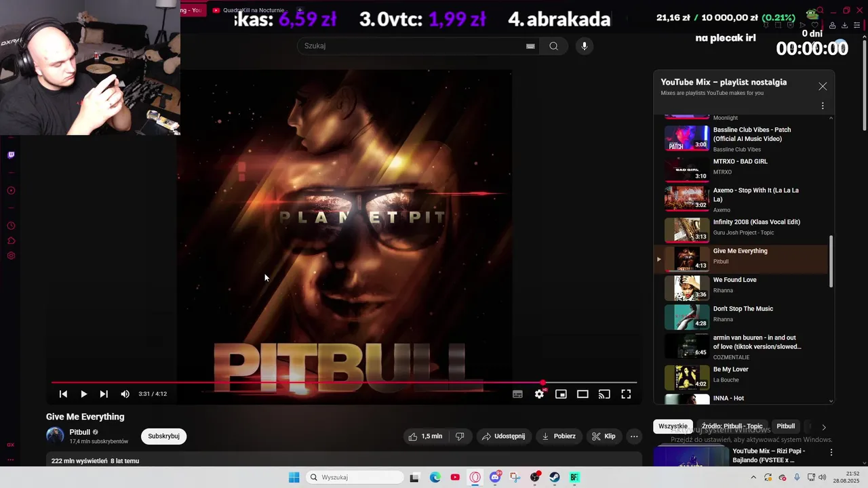Open browser downloads icon
The image size is (868, 488).
(844, 26)
